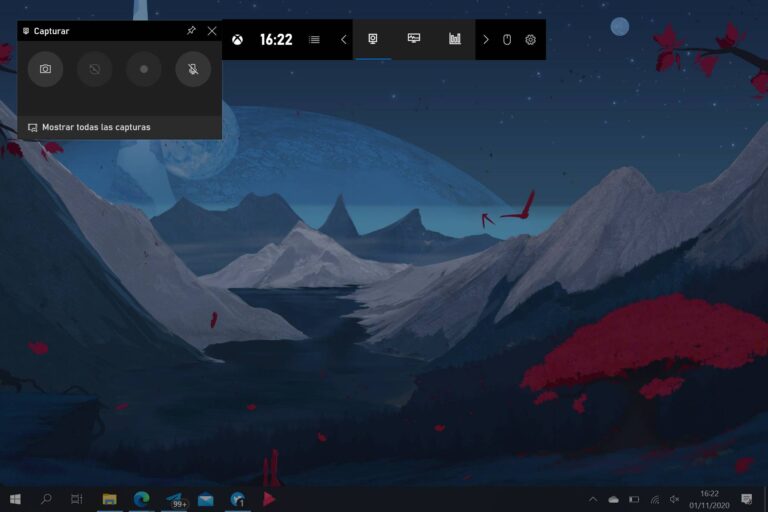
Task: Open the Mail app on taskbar
Action: (x=206, y=499)
